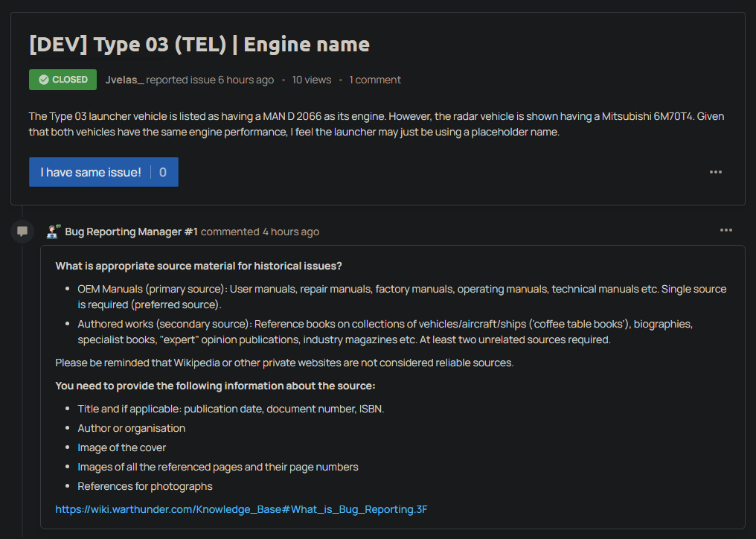Click the "Image of the cover" list item
The height and width of the screenshot is (539, 756).
(x=122, y=447)
